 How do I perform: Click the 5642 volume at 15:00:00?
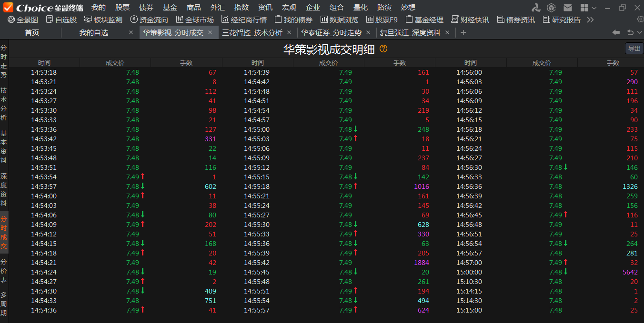(630, 272)
